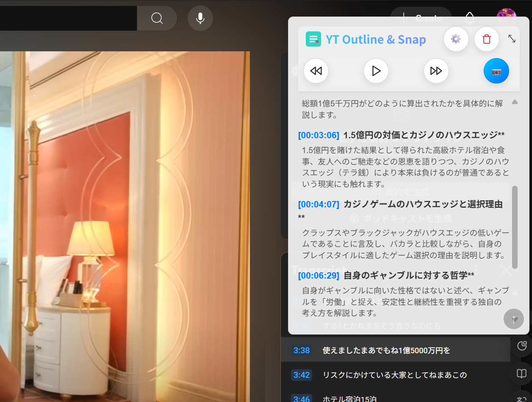Open YT Outline & Snap settings gear
Screen dimensions: 532x402
point(456,39)
